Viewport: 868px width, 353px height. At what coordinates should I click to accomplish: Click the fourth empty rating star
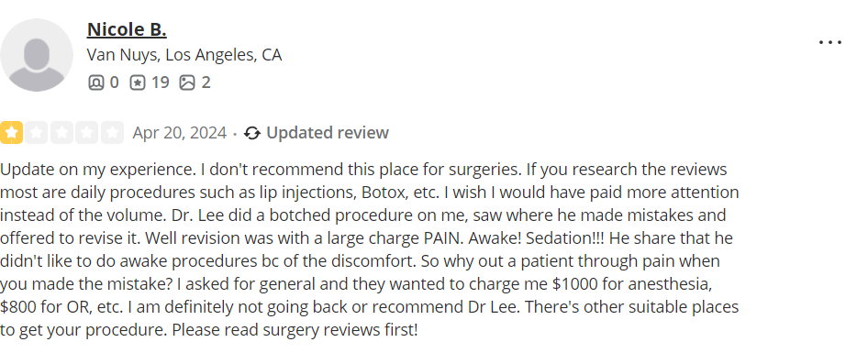pyautogui.click(x=87, y=133)
